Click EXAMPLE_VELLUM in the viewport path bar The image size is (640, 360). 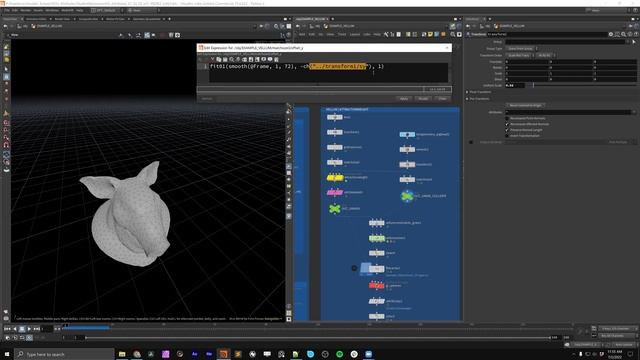coord(49,26)
